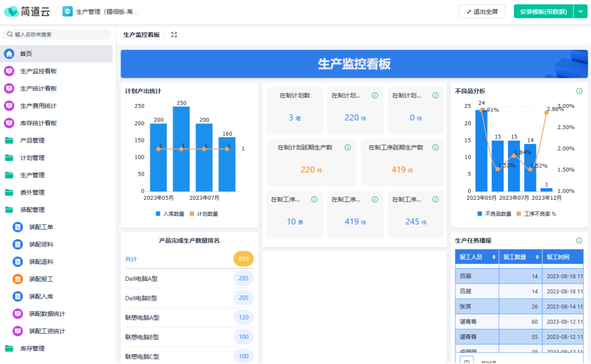Click the app icon beside 生产管理 title

67,11
